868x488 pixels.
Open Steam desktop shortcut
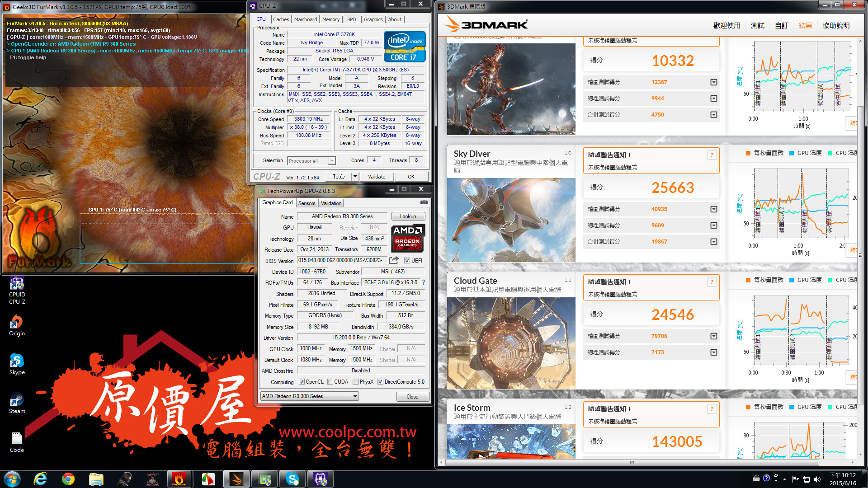17,403
